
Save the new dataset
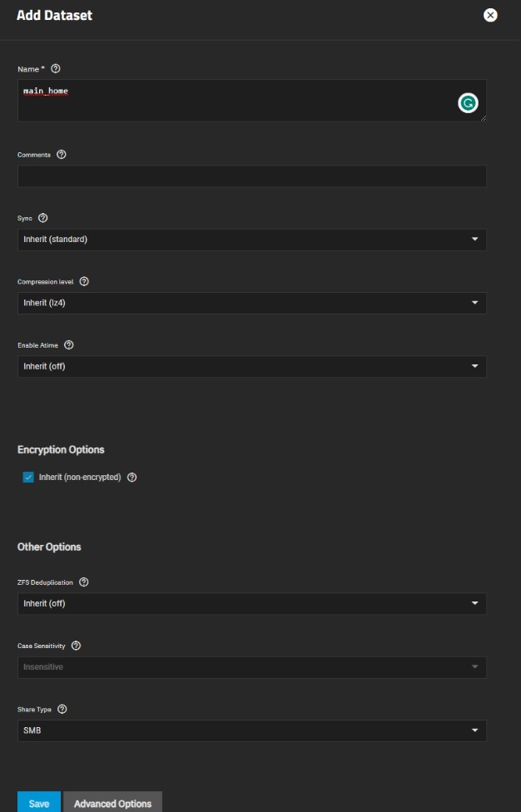38,803
